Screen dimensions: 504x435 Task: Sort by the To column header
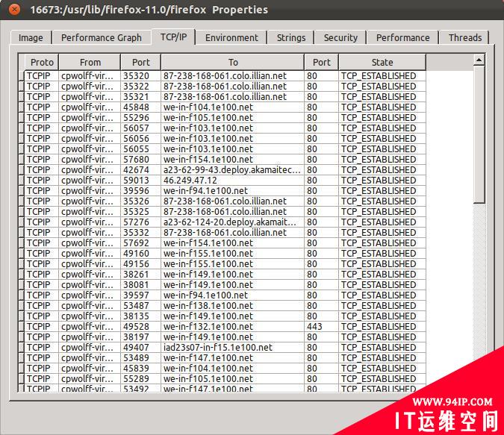coord(233,62)
